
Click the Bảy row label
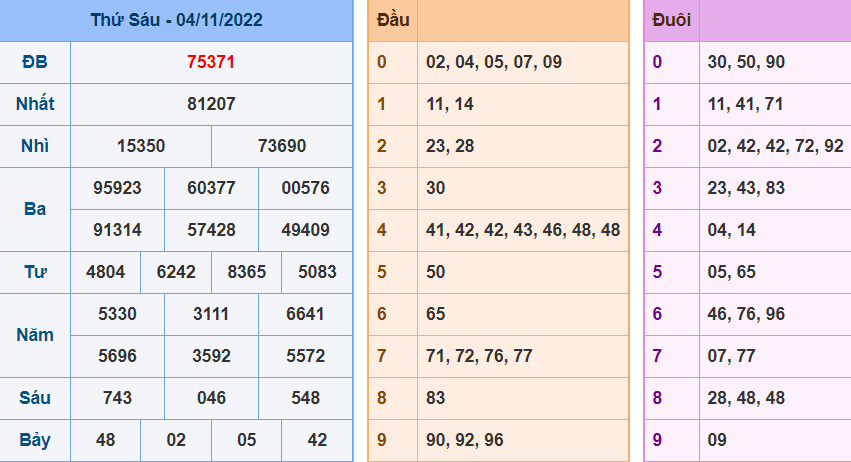(35, 440)
